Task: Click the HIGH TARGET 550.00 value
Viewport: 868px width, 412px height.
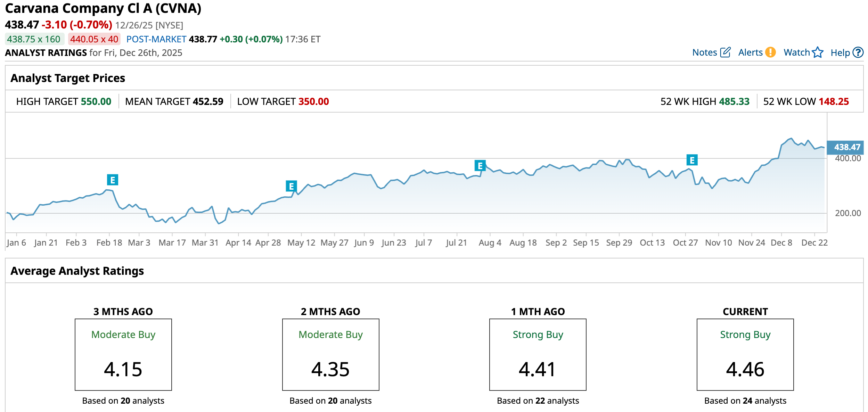Action: pyautogui.click(x=96, y=101)
